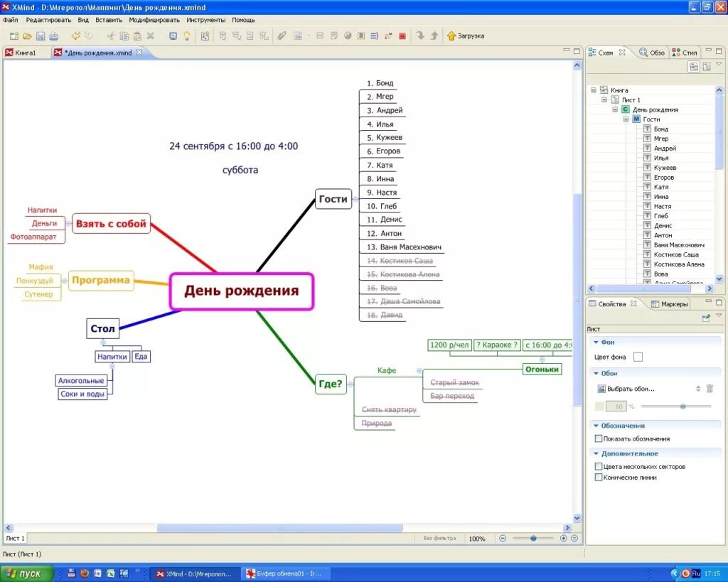
Task: Undo the last action via yellow arrow icon
Action: [x=75, y=36]
